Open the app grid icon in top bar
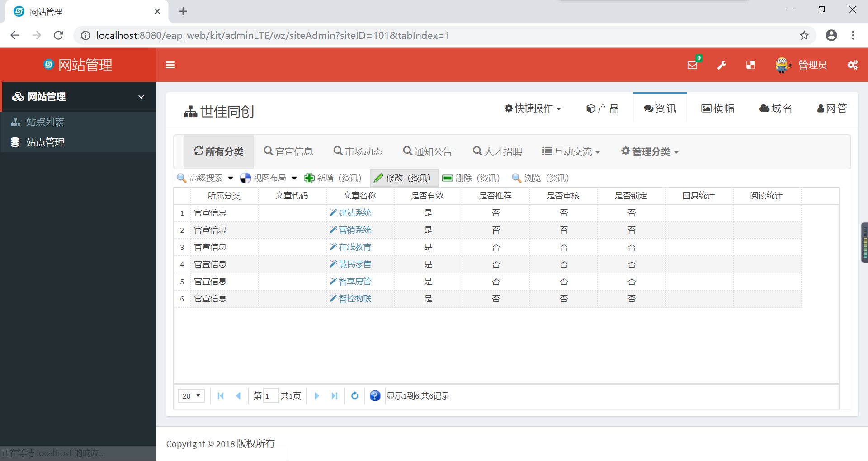 750,65
